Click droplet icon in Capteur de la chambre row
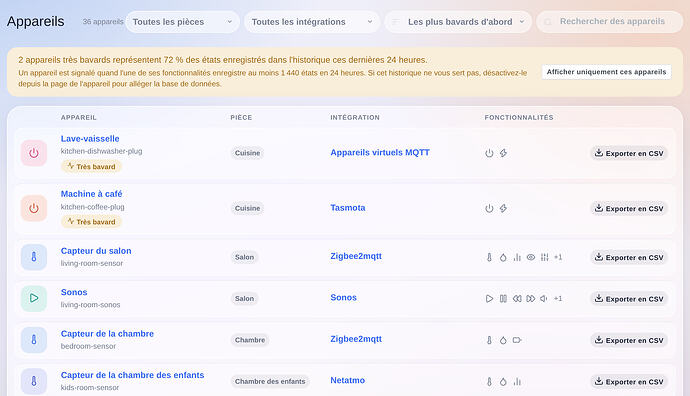Viewport: 690px width, 396px height. (x=503, y=340)
